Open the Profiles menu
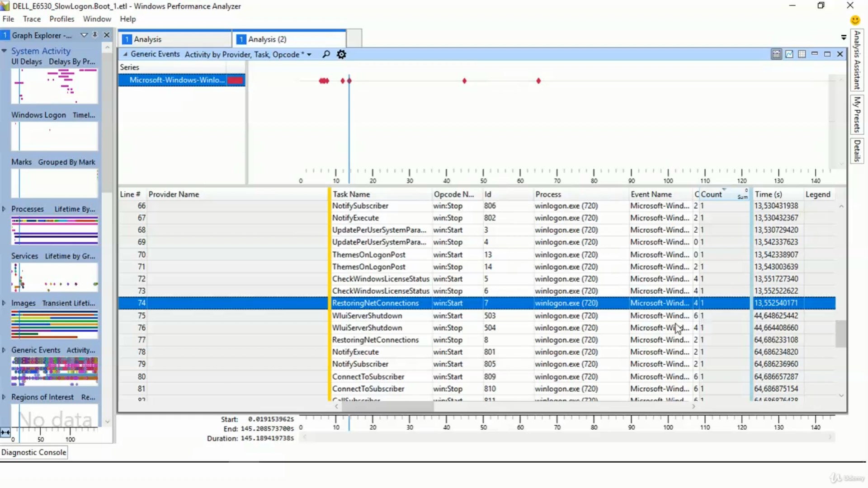Screen dimensions: 868x488 point(62,19)
